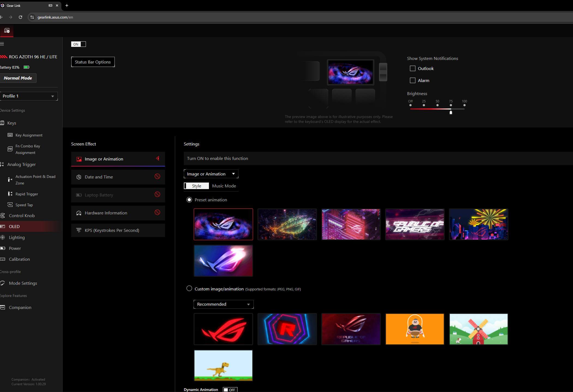Toggle the Dynamic Animation OFF switch
This screenshot has width=573, height=392.
click(230, 390)
